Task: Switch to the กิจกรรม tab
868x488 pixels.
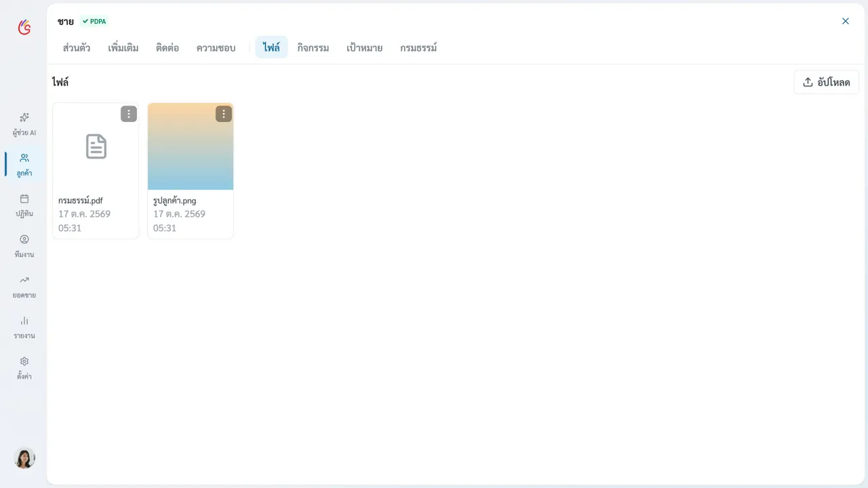Action: (x=313, y=47)
